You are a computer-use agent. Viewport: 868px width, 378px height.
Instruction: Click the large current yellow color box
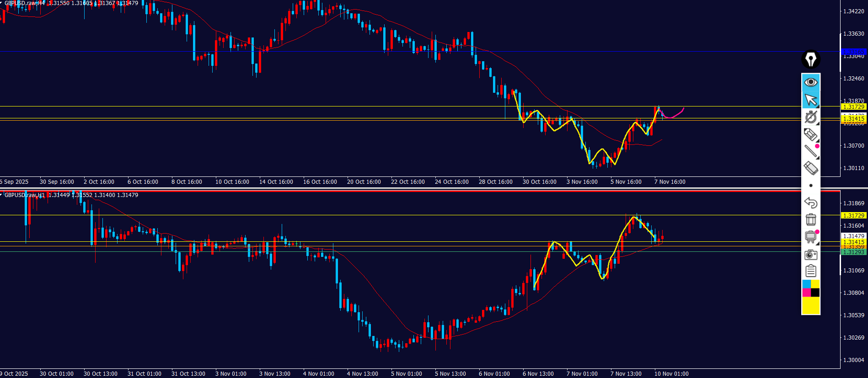811,305
